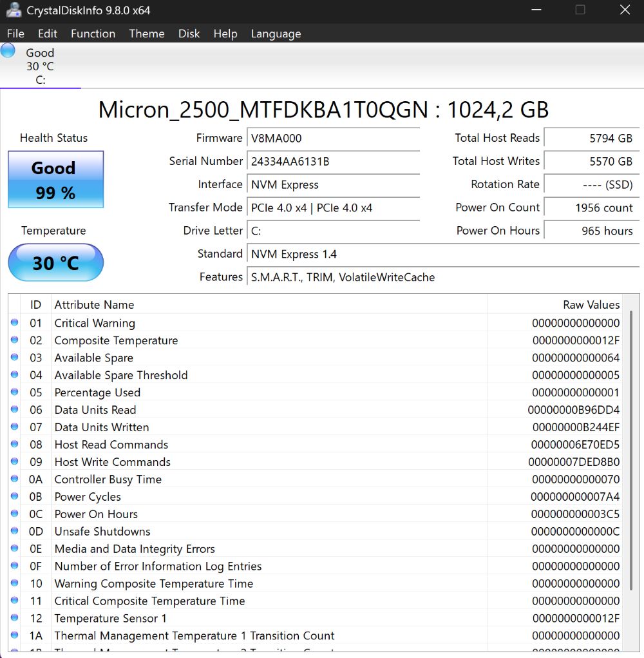Click the CrystalDiskInfo app icon in title bar
The height and width of the screenshot is (658, 644).
pyautogui.click(x=14, y=10)
